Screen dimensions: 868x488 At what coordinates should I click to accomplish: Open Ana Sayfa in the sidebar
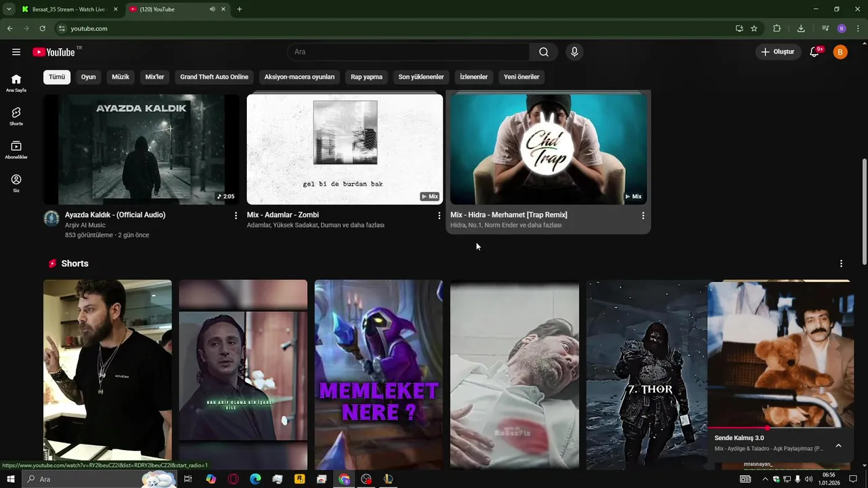pyautogui.click(x=16, y=83)
